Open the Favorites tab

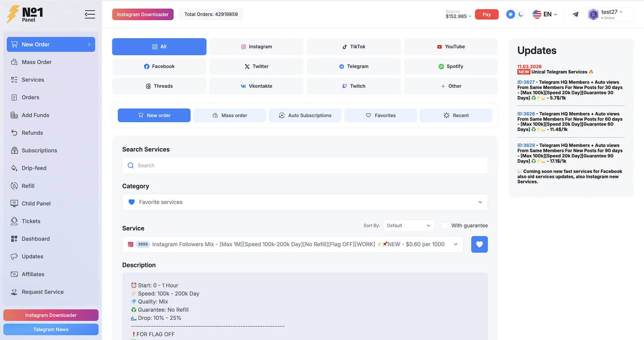[x=381, y=115]
